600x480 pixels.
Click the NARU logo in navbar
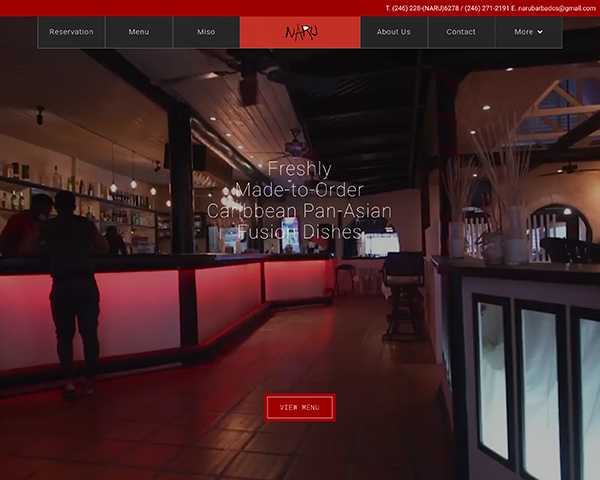click(300, 32)
